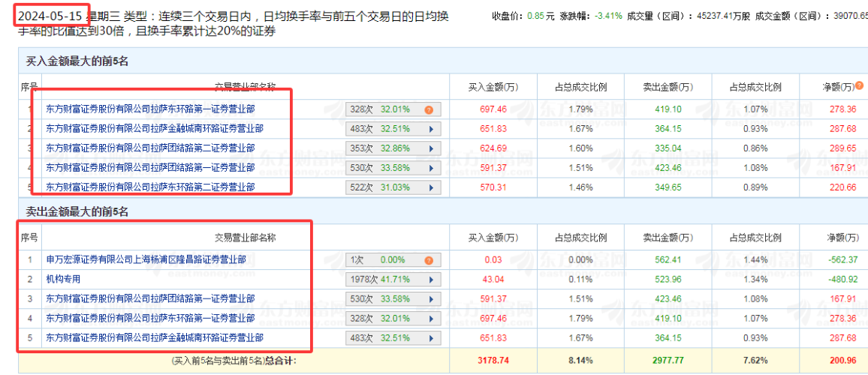Expand arrow beside 530次 33.58% in sell table
Image resolution: width=868 pixels, height=375 pixels.
(430, 298)
